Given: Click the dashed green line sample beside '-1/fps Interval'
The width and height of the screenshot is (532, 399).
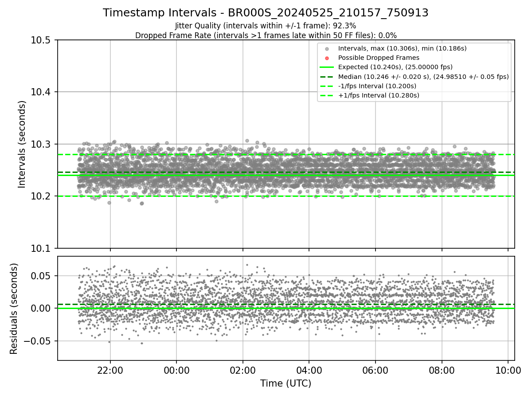Looking at the screenshot, I should point(327,86).
